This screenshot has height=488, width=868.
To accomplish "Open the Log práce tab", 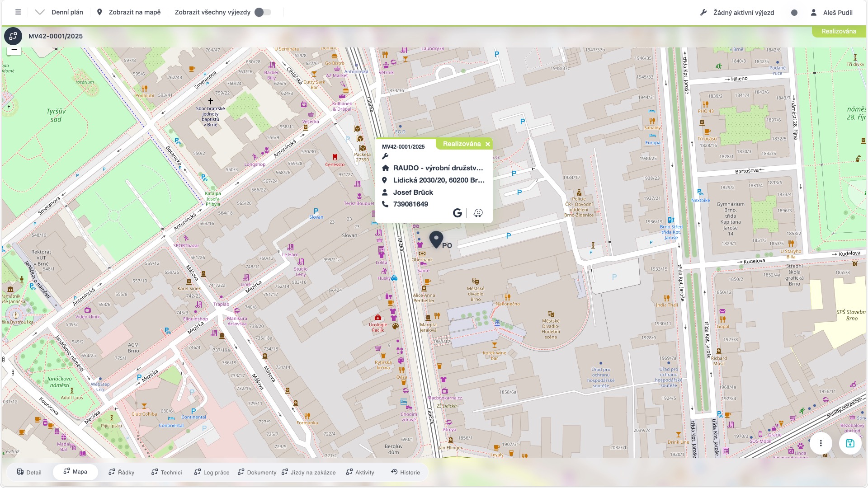I will tap(212, 472).
